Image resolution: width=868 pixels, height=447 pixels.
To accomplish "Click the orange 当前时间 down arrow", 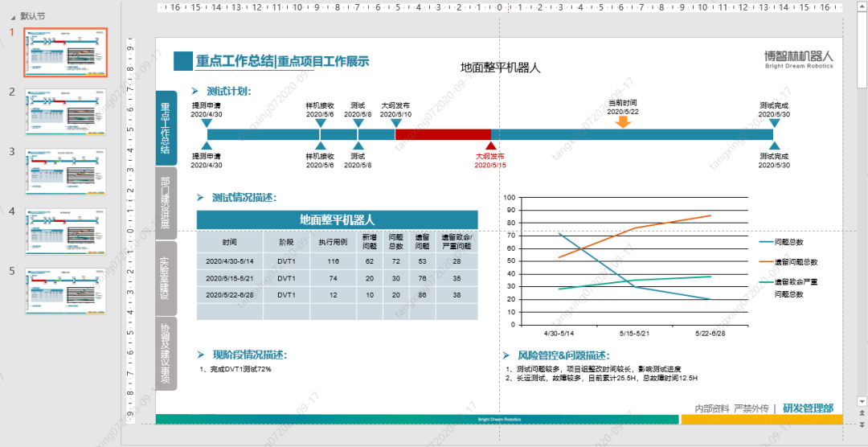I will pos(624,122).
